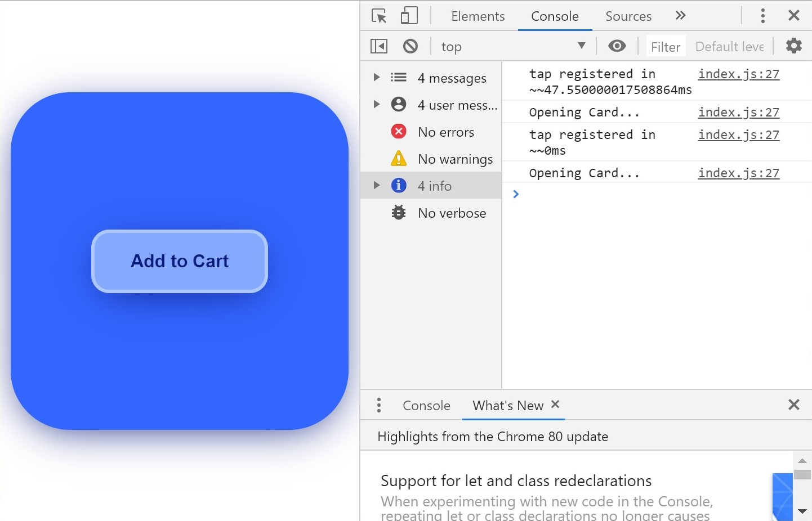Open the blue What's New thumbnail image
Image resolution: width=812 pixels, height=521 pixels.
point(782,497)
